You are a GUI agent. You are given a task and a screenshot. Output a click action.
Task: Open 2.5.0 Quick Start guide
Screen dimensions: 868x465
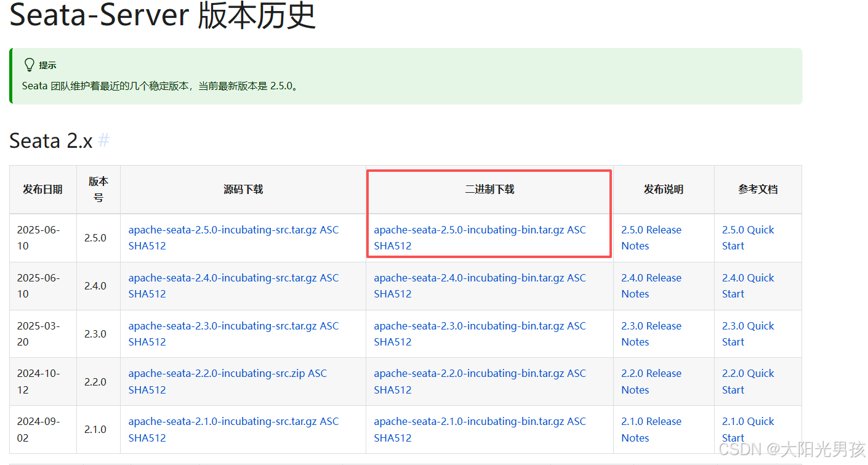point(748,238)
